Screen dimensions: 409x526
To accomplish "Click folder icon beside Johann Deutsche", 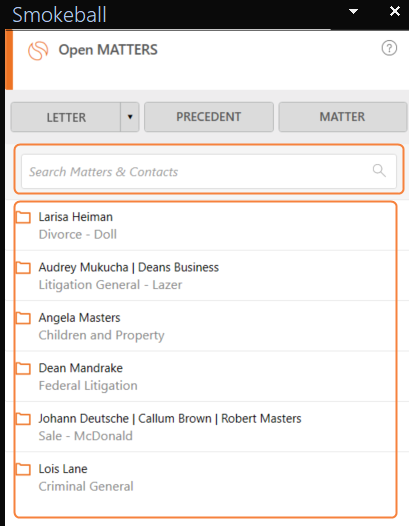I will [23, 419].
